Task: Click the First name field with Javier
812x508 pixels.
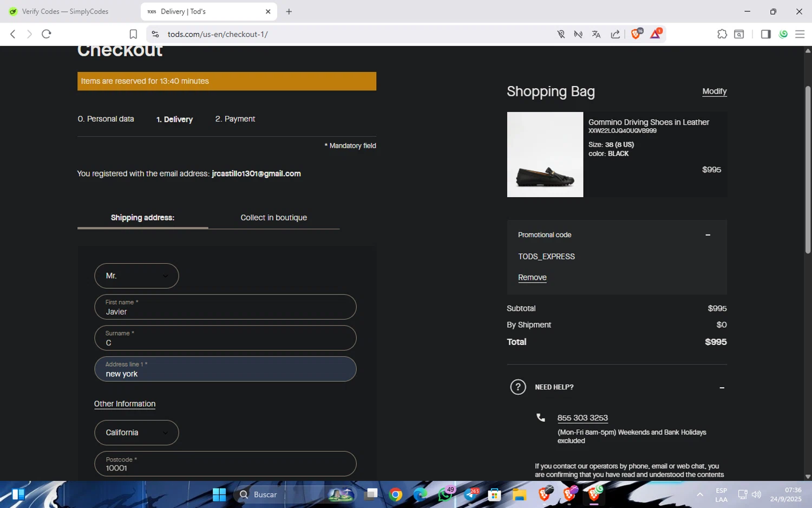Action: coord(225,307)
